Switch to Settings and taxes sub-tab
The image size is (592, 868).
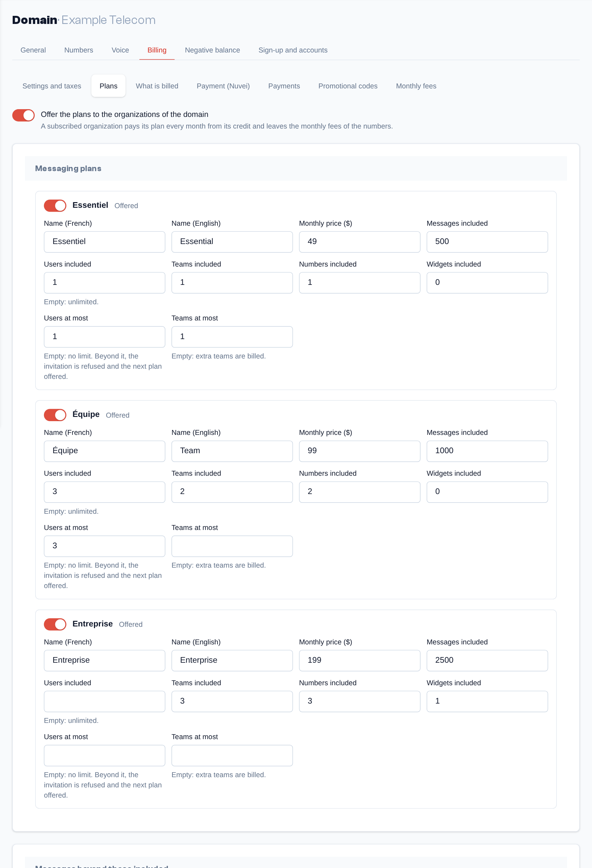52,86
